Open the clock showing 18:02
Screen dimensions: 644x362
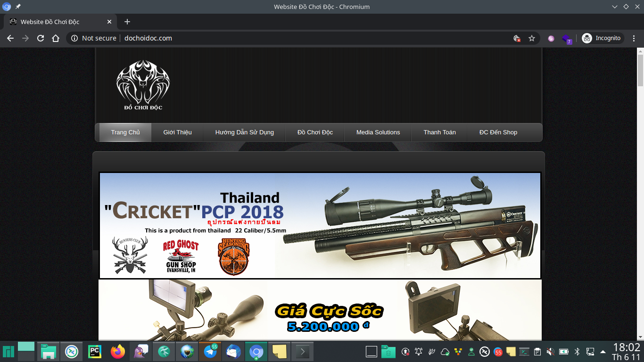[626, 352]
